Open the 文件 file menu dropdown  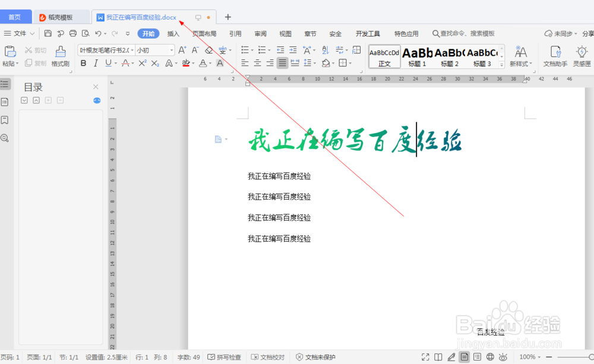[20, 33]
